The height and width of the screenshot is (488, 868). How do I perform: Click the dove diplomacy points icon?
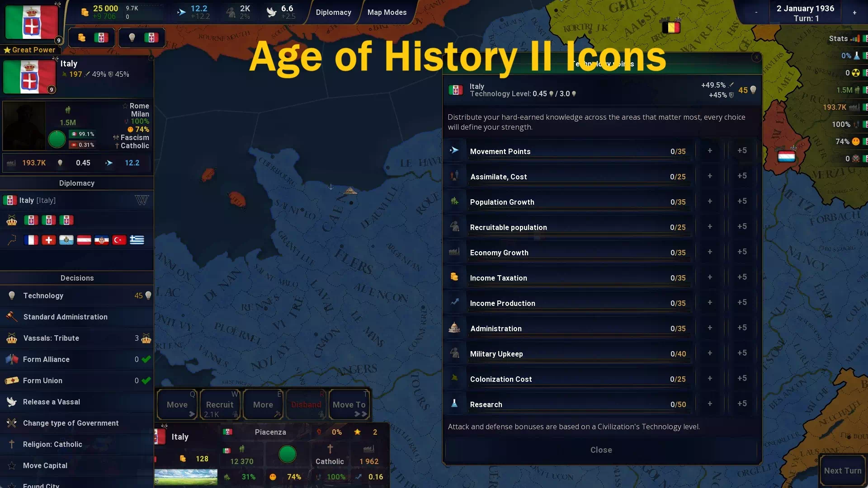[271, 12]
